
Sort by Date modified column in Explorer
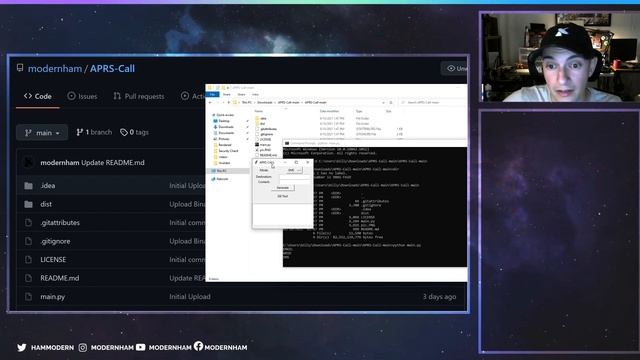point(329,111)
